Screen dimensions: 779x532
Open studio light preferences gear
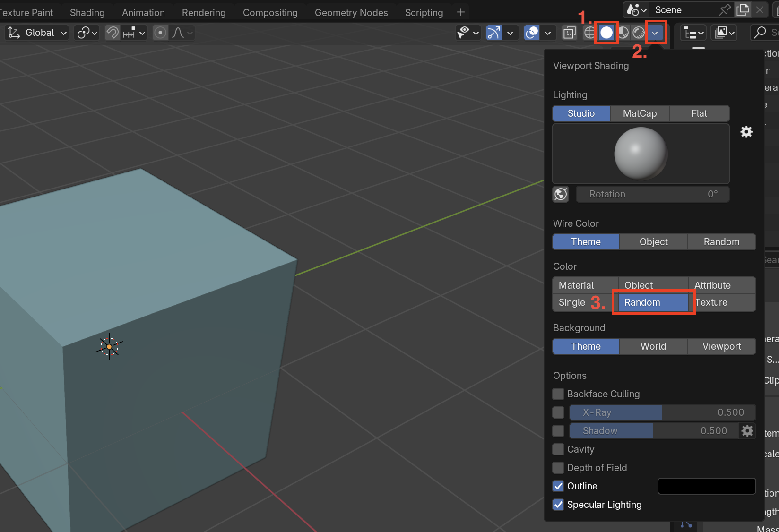pos(746,132)
